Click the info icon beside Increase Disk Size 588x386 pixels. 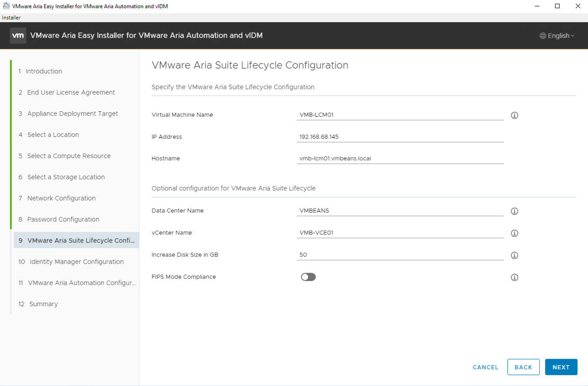515,255
